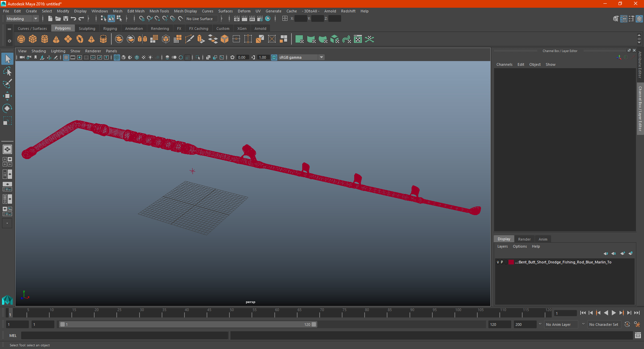
Task: Activate the Move tool in toolbox
Action: (x=7, y=96)
